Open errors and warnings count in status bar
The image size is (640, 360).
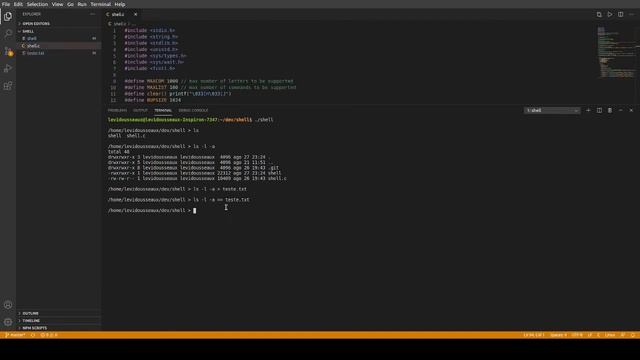click(49, 335)
